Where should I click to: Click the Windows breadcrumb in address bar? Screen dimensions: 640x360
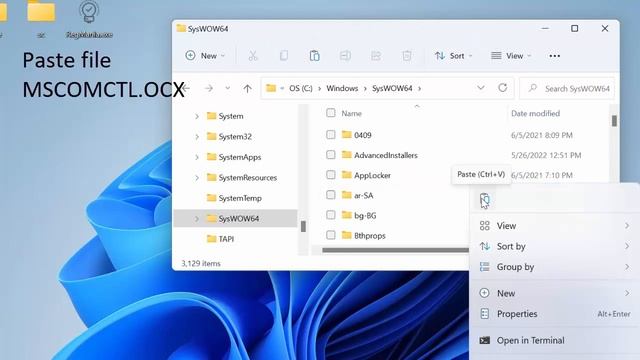[x=342, y=88]
